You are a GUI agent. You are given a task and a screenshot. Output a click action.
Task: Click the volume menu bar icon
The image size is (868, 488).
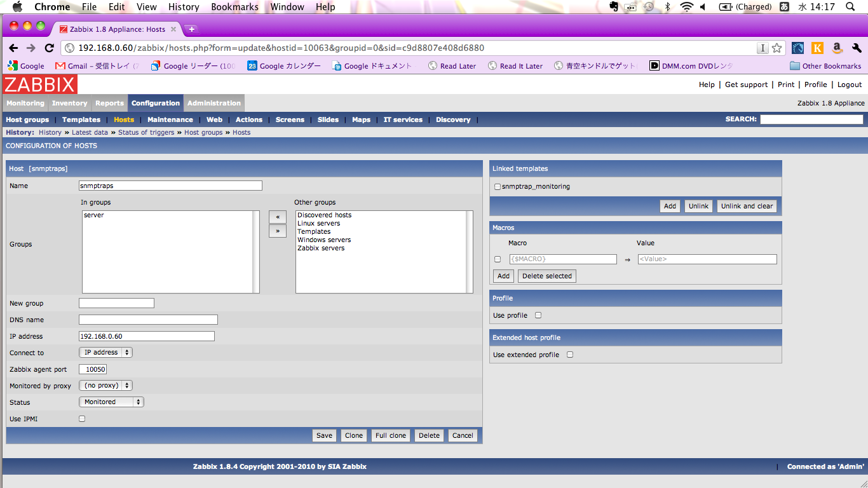(703, 7)
